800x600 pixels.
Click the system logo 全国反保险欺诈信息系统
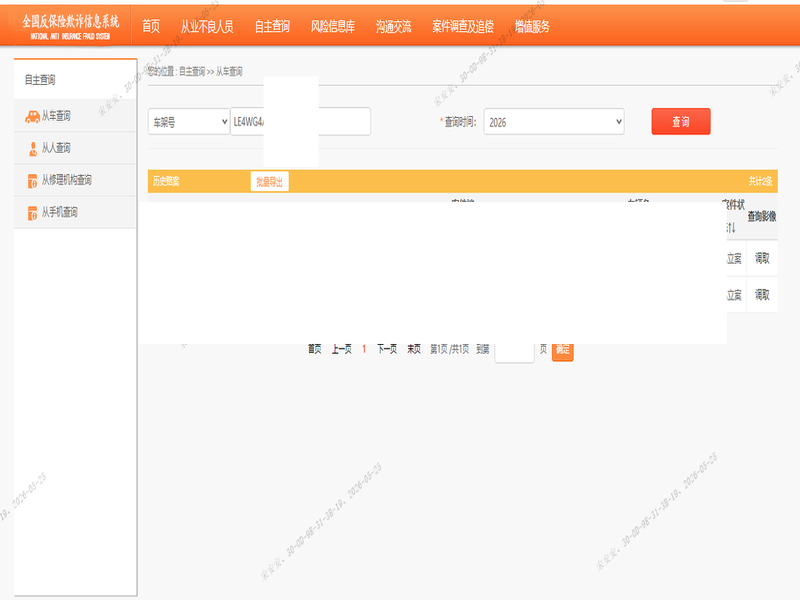(70, 26)
